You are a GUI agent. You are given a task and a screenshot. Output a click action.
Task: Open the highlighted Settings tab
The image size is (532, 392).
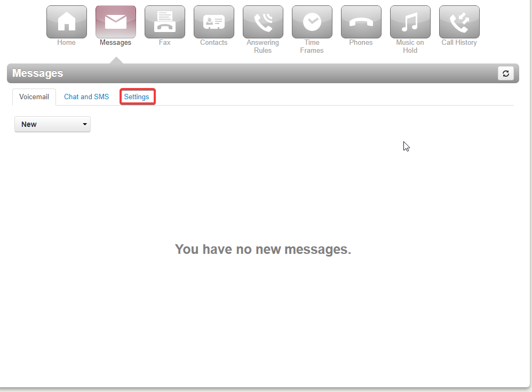coord(137,97)
